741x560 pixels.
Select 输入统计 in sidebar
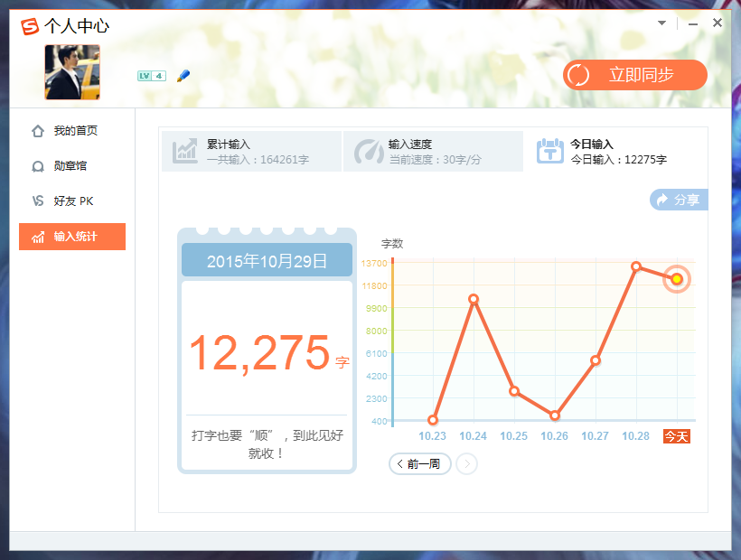(72, 237)
